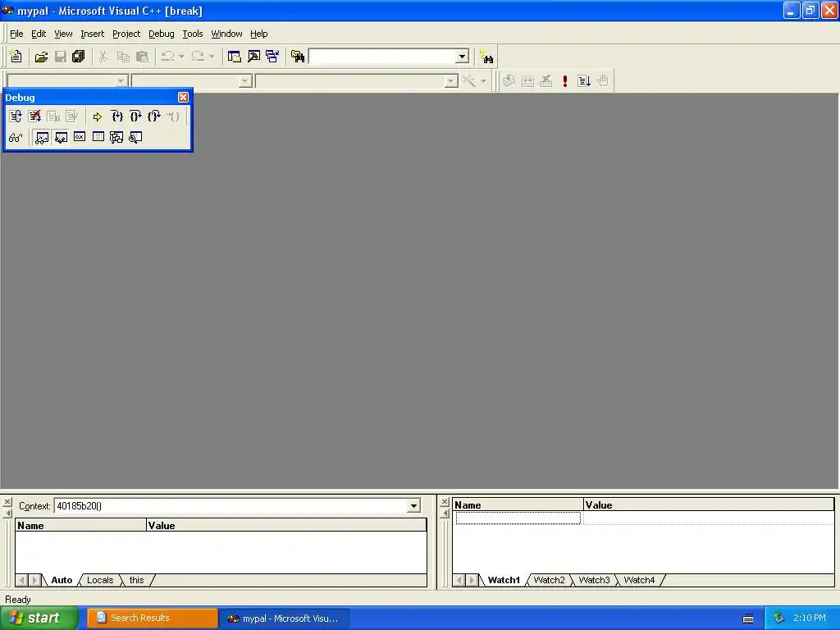The height and width of the screenshot is (630, 840).
Task: Open the Windows start button
Action: (39, 619)
